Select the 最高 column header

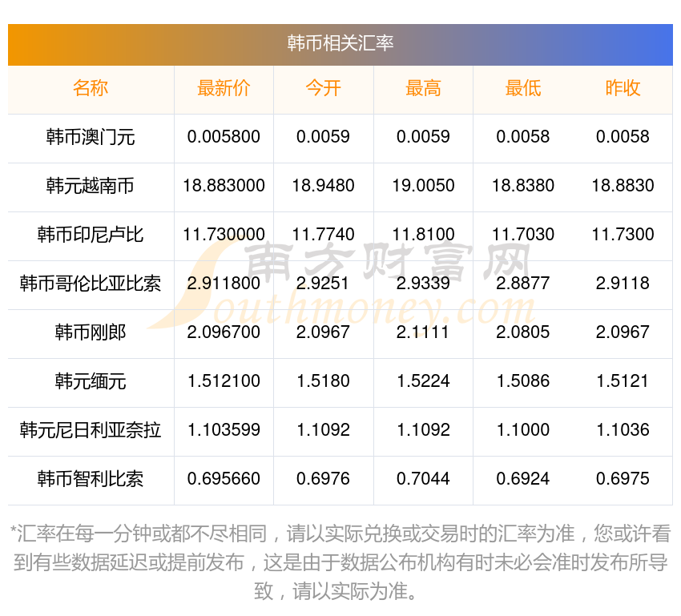point(423,88)
